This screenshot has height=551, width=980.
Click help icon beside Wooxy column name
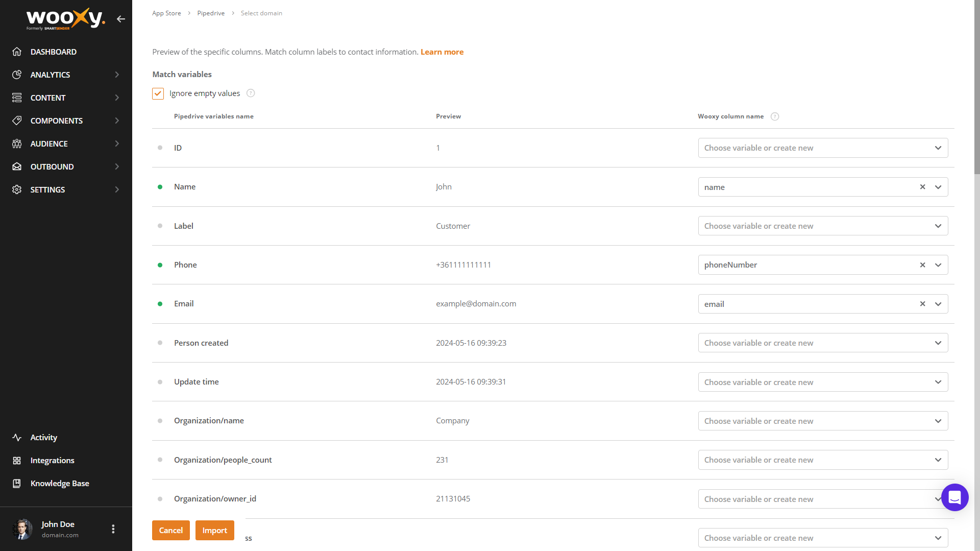774,116
